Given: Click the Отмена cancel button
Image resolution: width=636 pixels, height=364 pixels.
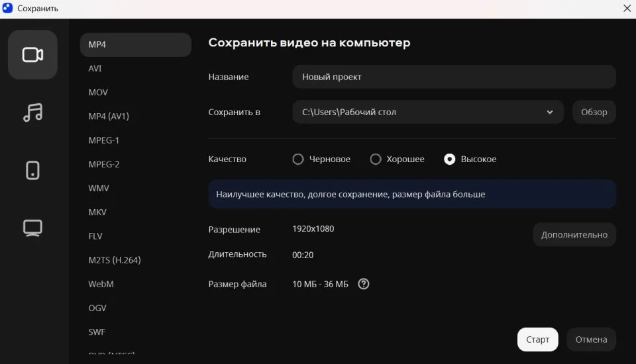Looking at the screenshot, I should (591, 340).
